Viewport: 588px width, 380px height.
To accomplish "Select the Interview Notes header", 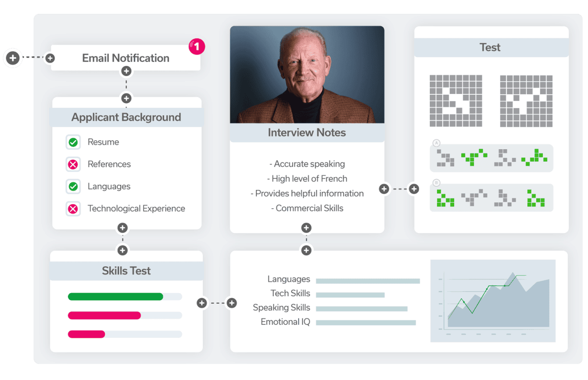I will (307, 133).
